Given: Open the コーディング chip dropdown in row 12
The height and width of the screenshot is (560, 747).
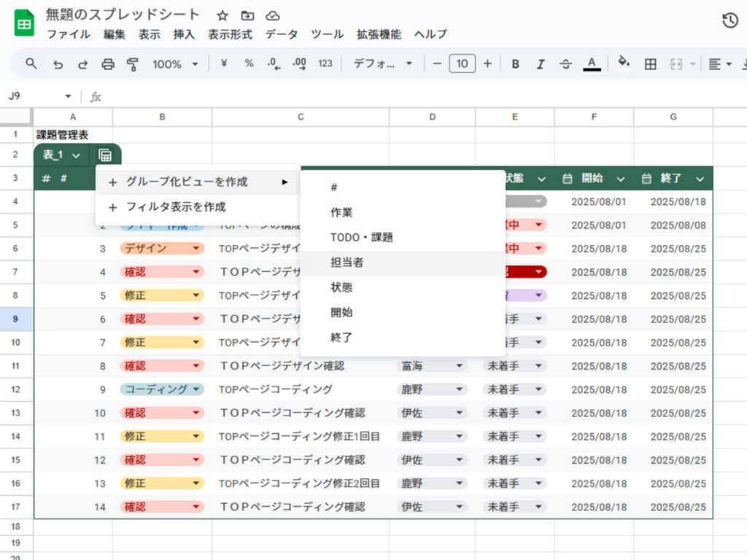Looking at the screenshot, I should click(196, 389).
